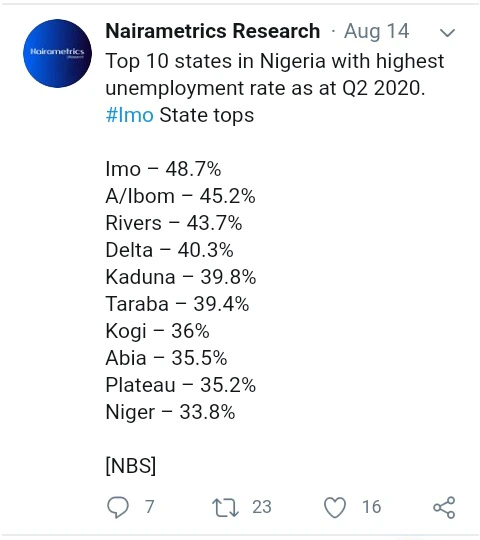Open the Nairametrics profile avatar
The image size is (480, 540).
pos(58,53)
